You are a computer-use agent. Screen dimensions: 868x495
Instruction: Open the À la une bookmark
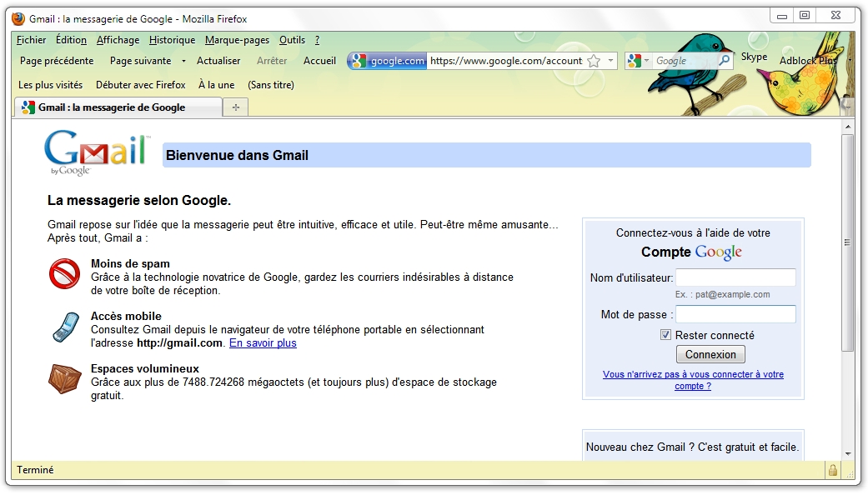coord(217,85)
